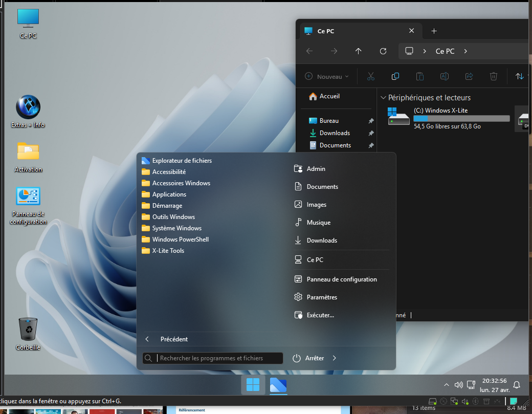Viewport: 532px width, 414px height.
Task: Show hidden tray icons chevron
Action: click(447, 385)
